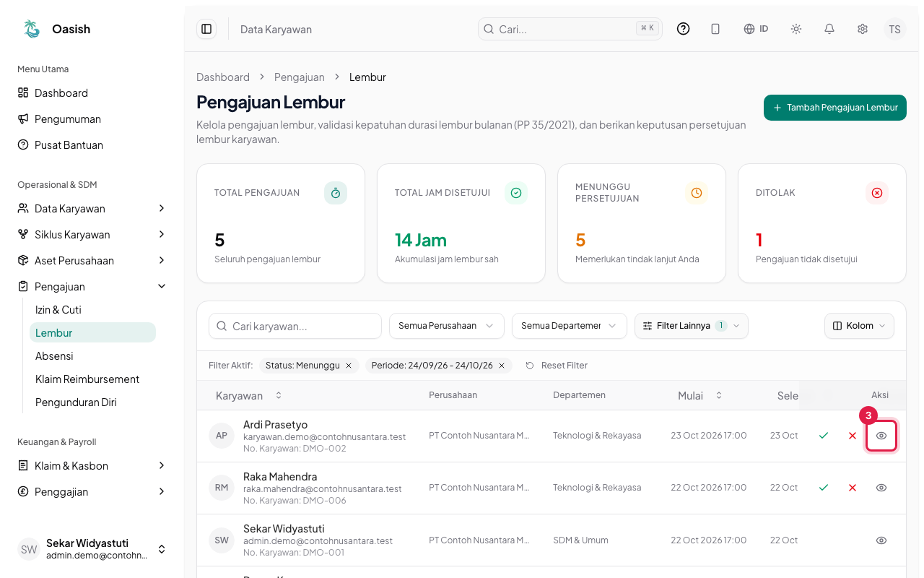The image size is (924, 578).
Task: Expand the Data Karyawan sidebar menu
Action: pos(92,209)
